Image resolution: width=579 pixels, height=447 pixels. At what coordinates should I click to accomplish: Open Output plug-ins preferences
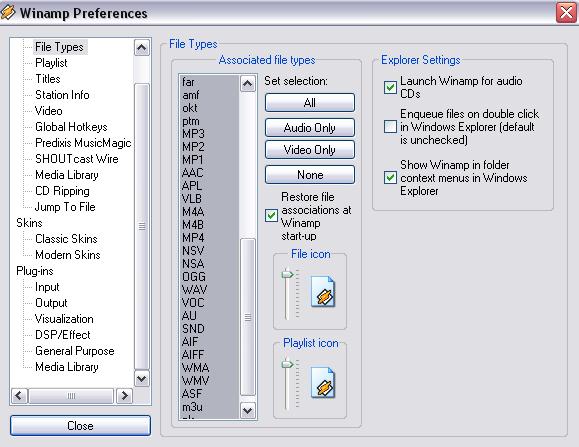(x=51, y=303)
